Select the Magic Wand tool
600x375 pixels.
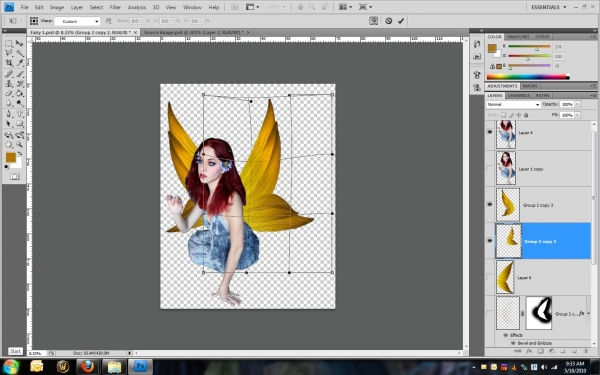pyautogui.click(x=20, y=53)
